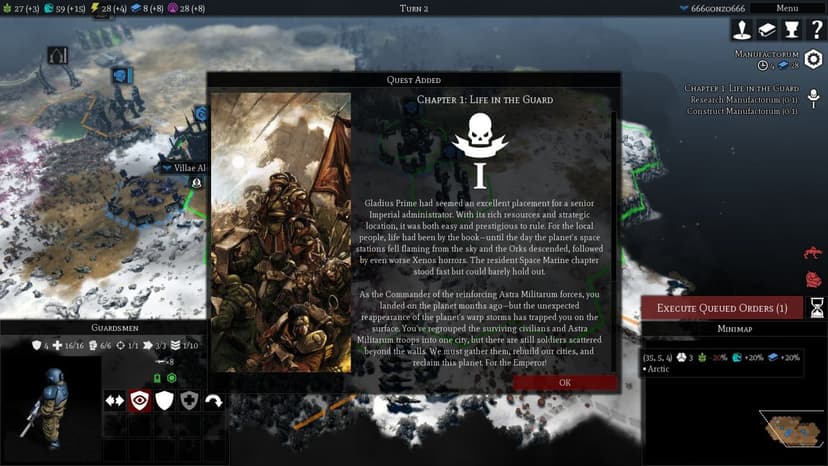Select the Construct Manufactorum objective
828x466 pixels.
[x=742, y=111]
